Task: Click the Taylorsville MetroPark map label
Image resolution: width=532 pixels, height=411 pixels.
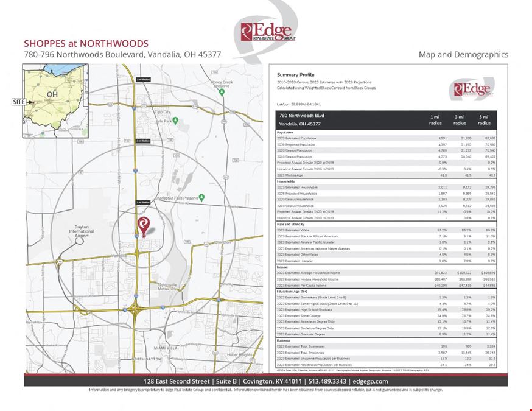Action: tap(167, 287)
